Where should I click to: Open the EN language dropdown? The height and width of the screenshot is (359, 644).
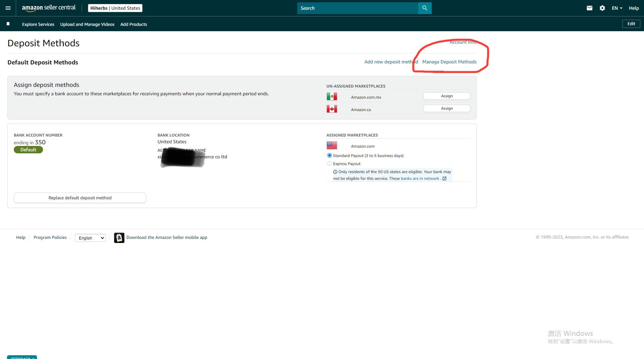coord(617,8)
